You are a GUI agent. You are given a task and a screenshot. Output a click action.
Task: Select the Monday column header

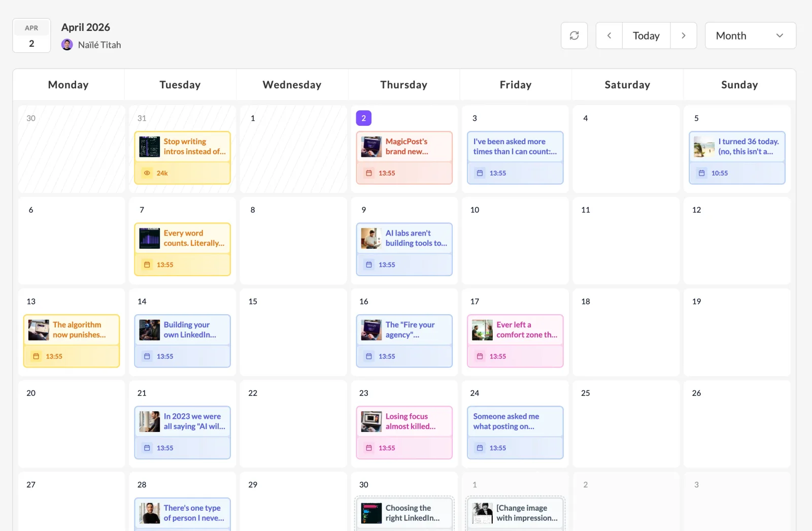pyautogui.click(x=68, y=85)
